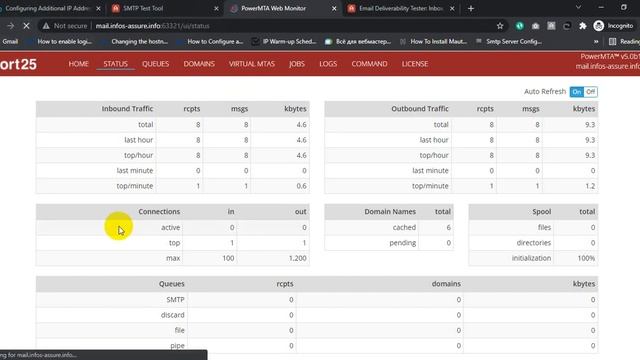This screenshot has height=360, width=640.
Task: Click the 'initialization' row in Spool
Action: coord(533,258)
